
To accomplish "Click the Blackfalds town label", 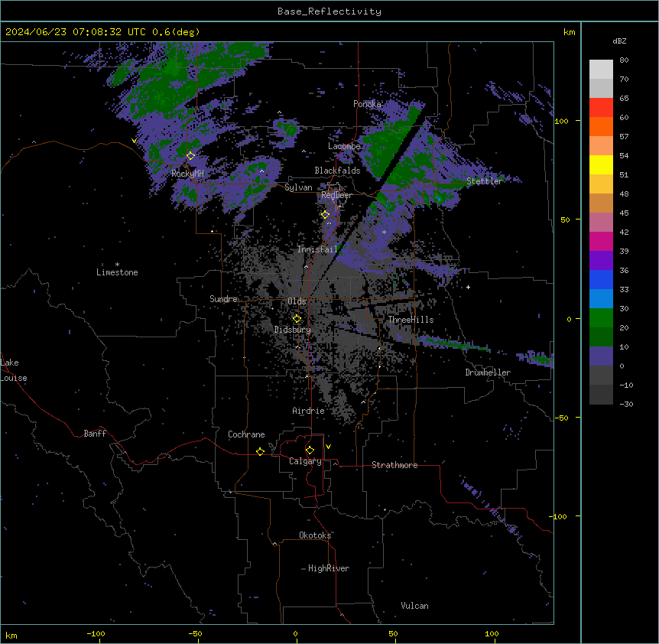I will 337,171.
